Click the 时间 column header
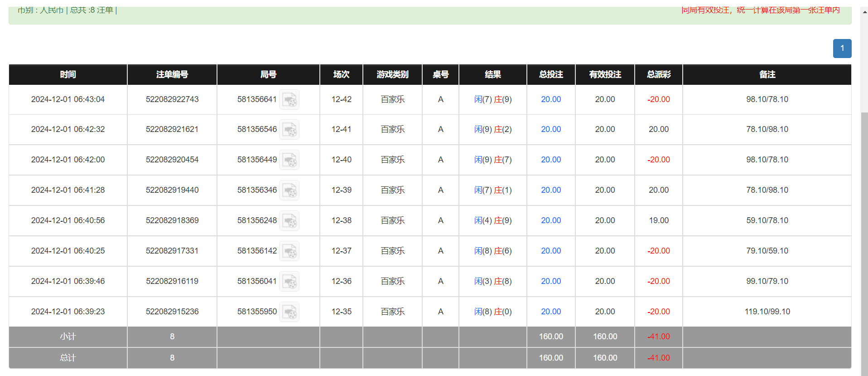Image resolution: width=868 pixels, height=376 pixels. [x=68, y=74]
